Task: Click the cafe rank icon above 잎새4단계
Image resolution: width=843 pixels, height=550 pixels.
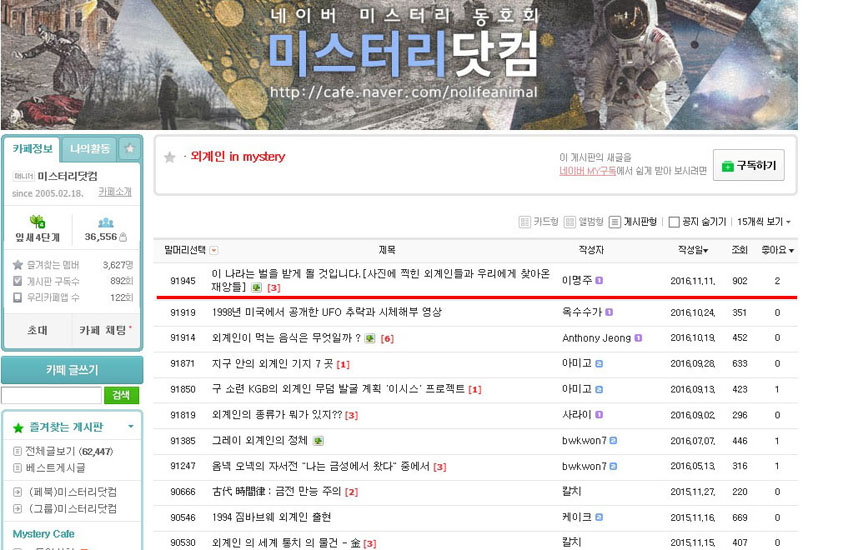Action: click(x=37, y=222)
